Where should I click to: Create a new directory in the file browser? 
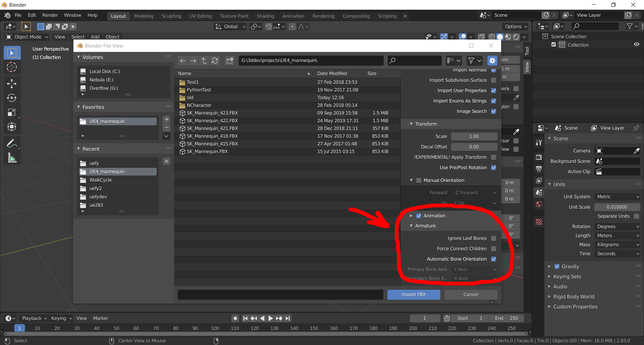[230, 61]
